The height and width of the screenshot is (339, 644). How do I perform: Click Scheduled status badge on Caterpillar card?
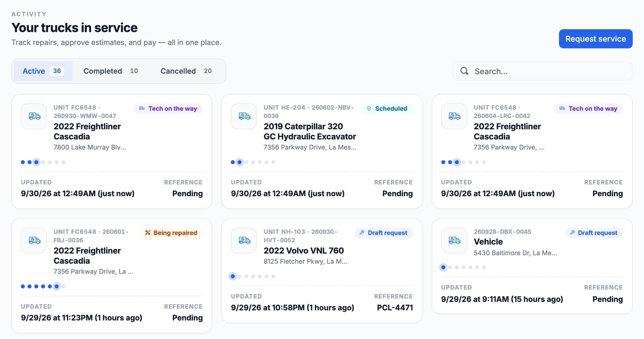pos(387,109)
